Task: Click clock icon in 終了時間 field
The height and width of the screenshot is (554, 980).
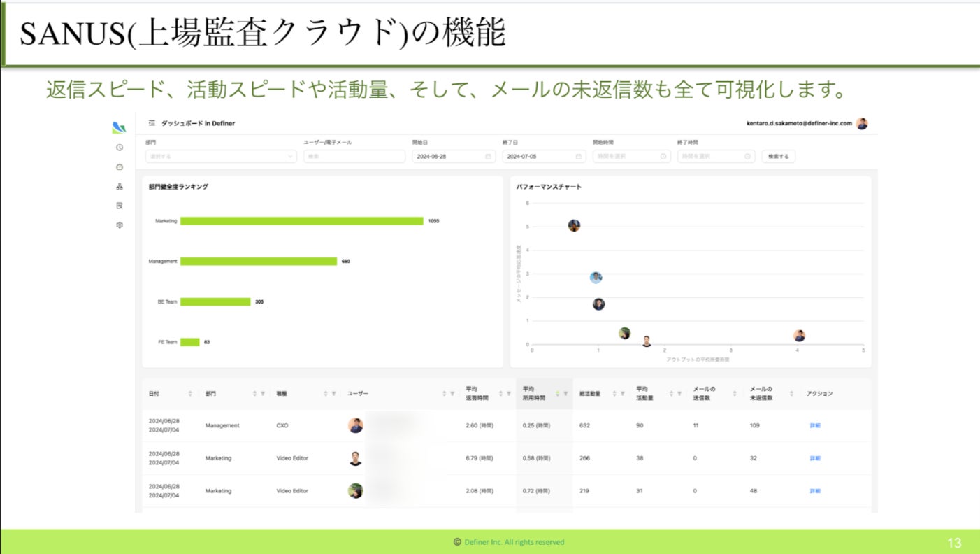Action: point(748,157)
